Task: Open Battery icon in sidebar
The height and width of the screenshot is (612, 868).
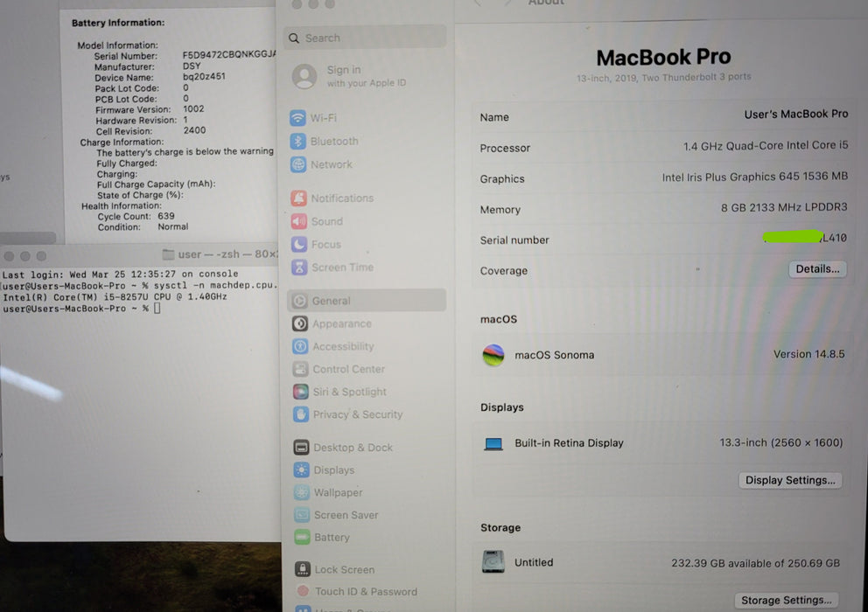Action: [302, 538]
